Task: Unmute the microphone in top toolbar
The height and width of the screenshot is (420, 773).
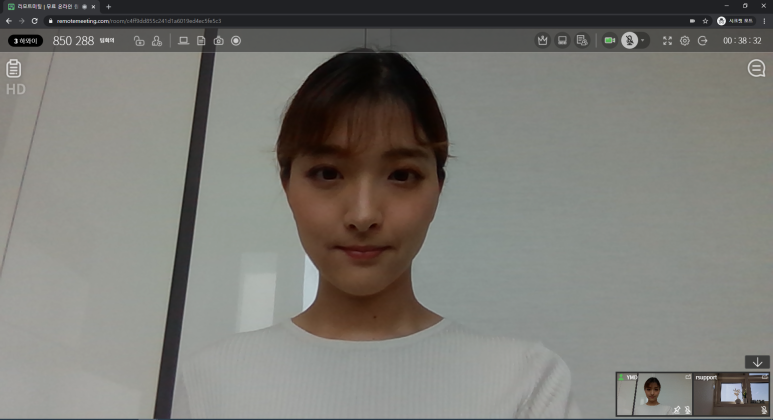Action: tap(630, 40)
